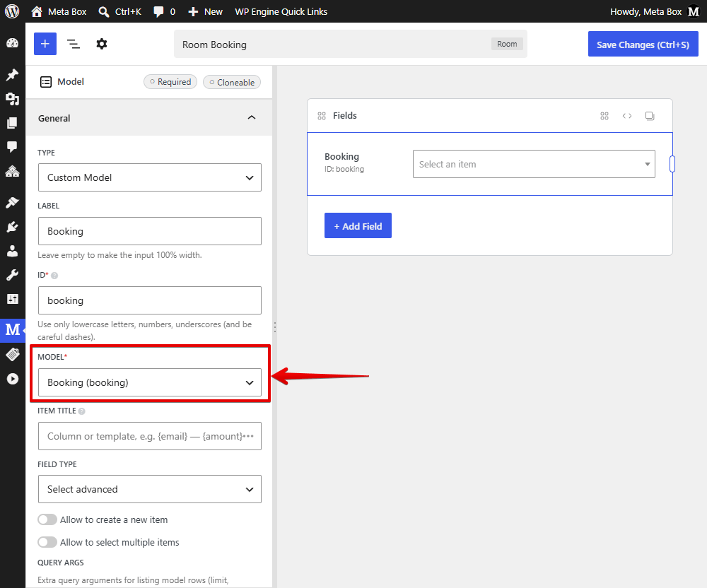Toggle the Cloneable option

[x=232, y=82]
